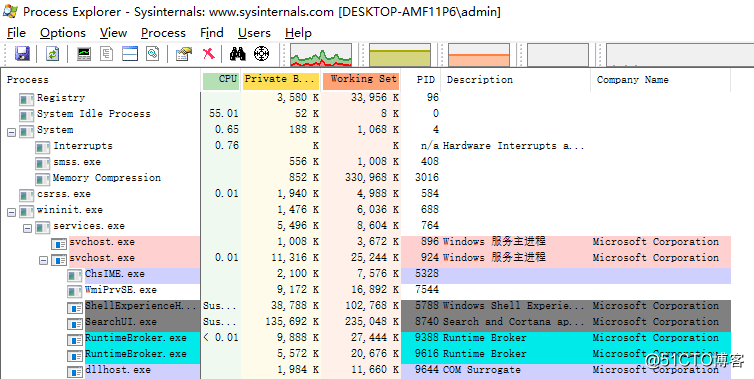Click the SearchUI.exe process icon
The width and height of the screenshot is (754, 379).
coord(75,323)
